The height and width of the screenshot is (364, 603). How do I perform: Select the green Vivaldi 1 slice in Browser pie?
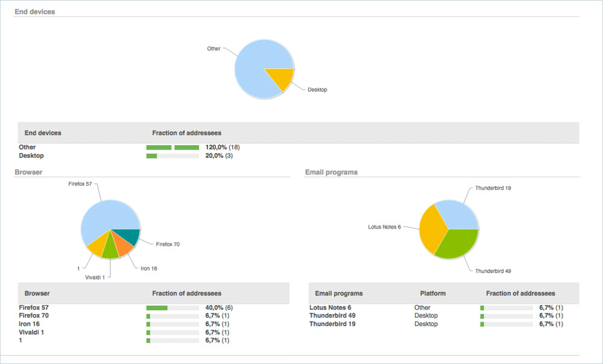tap(110, 249)
